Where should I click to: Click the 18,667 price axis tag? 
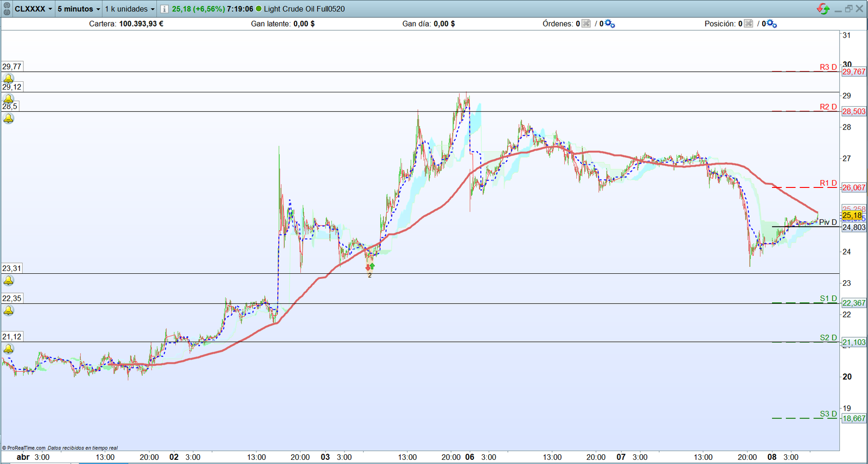point(854,419)
